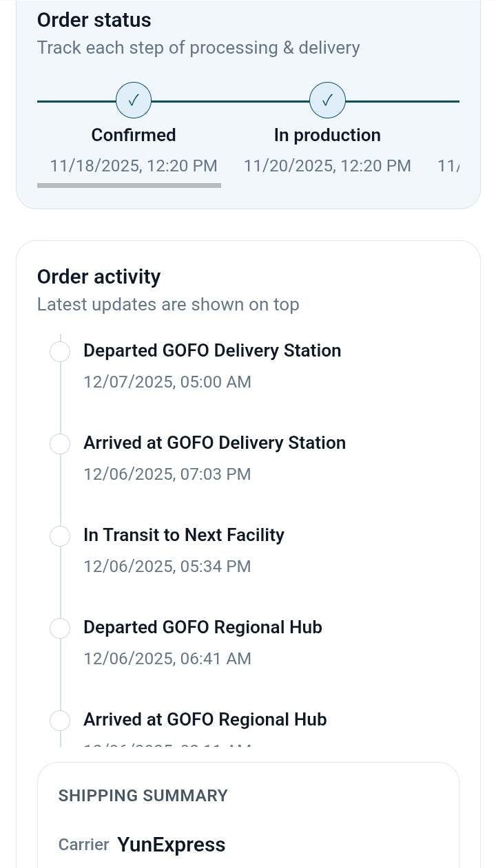The height and width of the screenshot is (868, 496).
Task: Open the Departed GOFO Delivery Station update
Action: (x=212, y=350)
